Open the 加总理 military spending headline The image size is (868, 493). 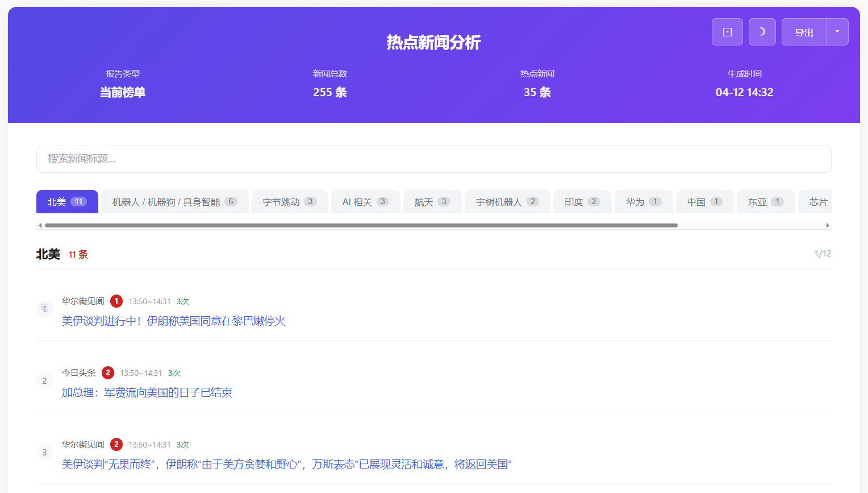147,393
